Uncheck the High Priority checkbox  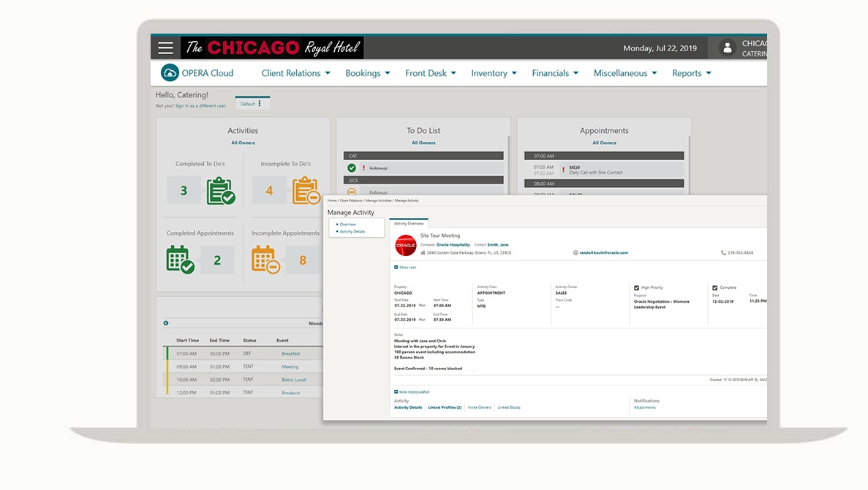[636, 288]
